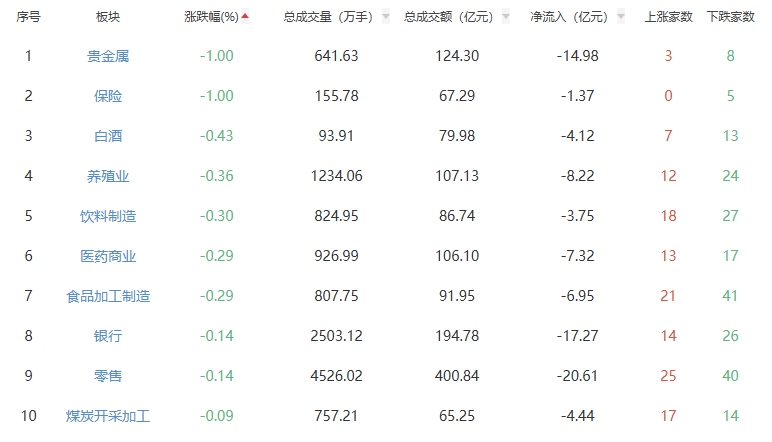Click sort icon next to 上涨家数

point(692,17)
